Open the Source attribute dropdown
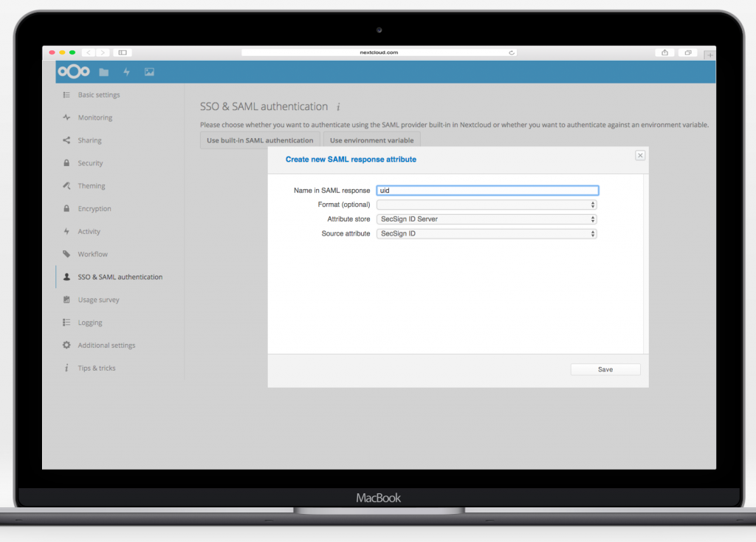The image size is (756, 542). [x=487, y=233]
